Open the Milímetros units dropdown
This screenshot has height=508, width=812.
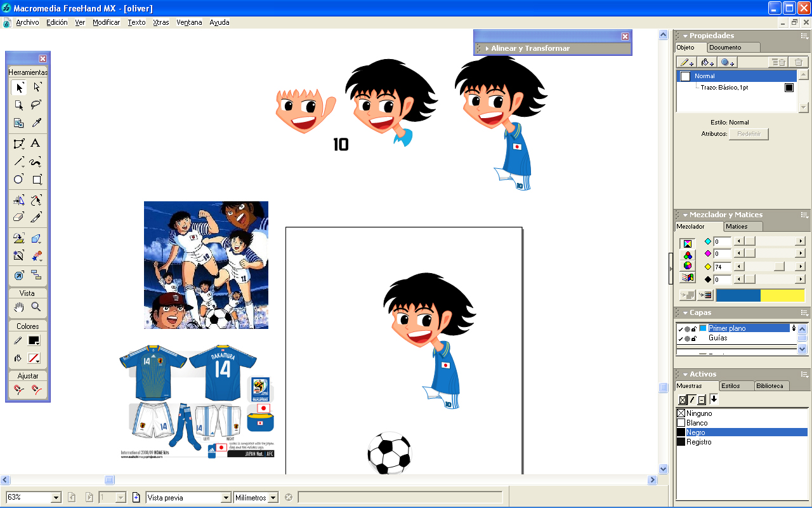coord(273,498)
